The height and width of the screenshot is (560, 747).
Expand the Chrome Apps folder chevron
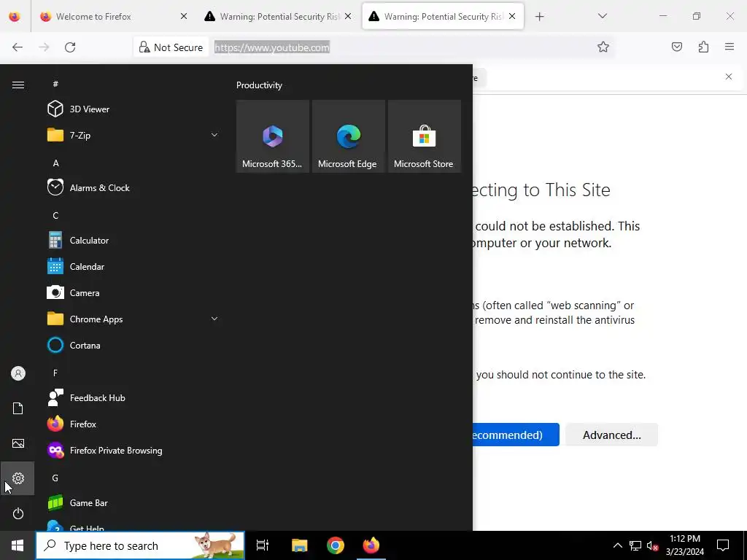click(x=214, y=319)
